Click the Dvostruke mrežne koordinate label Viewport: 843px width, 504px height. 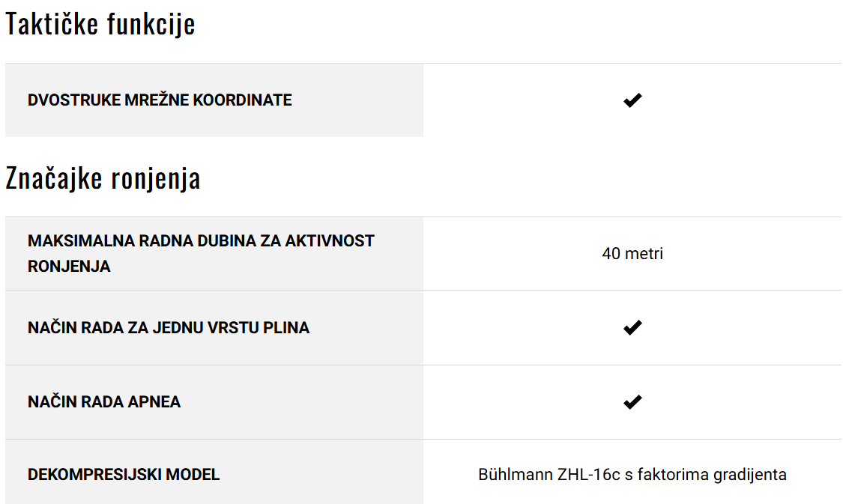pyautogui.click(x=160, y=100)
